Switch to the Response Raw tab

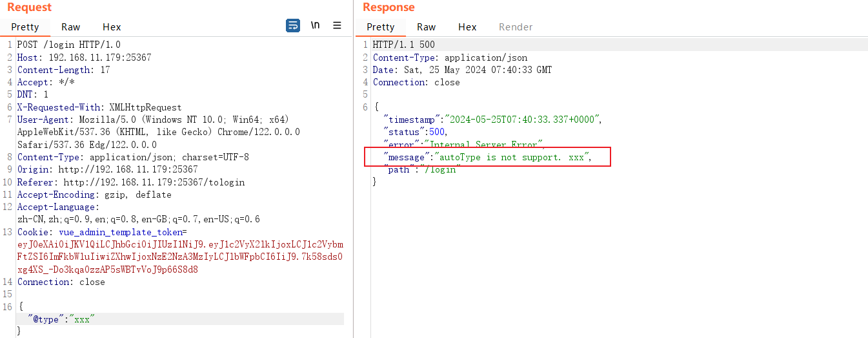click(x=426, y=27)
